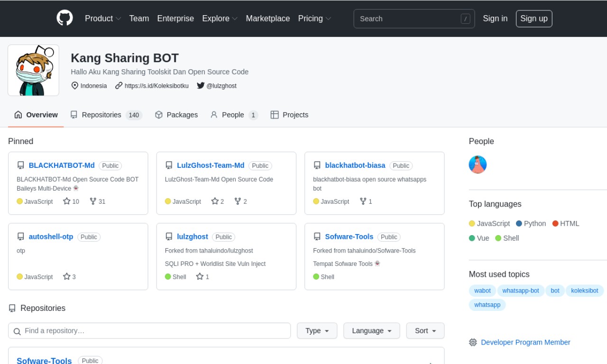
Task: Open the Language filter dropdown
Action: click(x=371, y=330)
